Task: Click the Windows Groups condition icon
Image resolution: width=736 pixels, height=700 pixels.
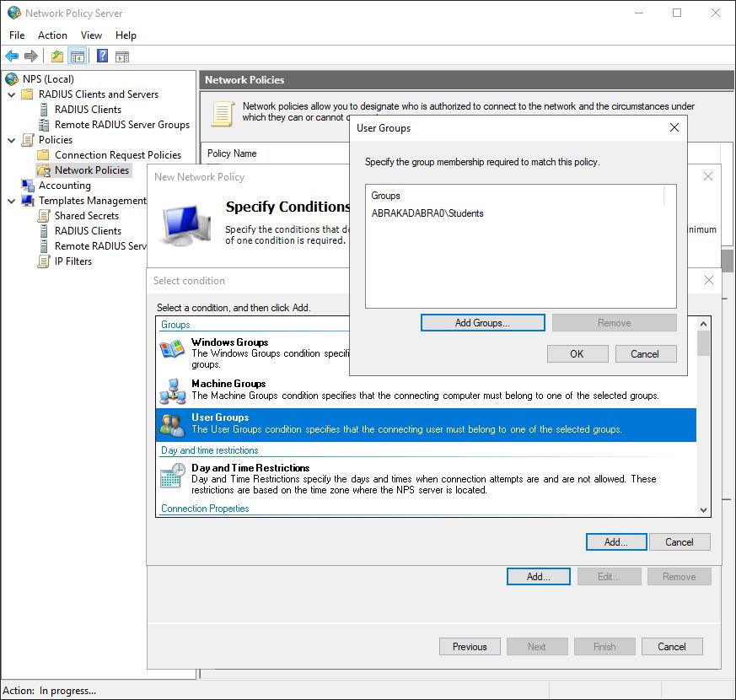Action: pos(172,350)
